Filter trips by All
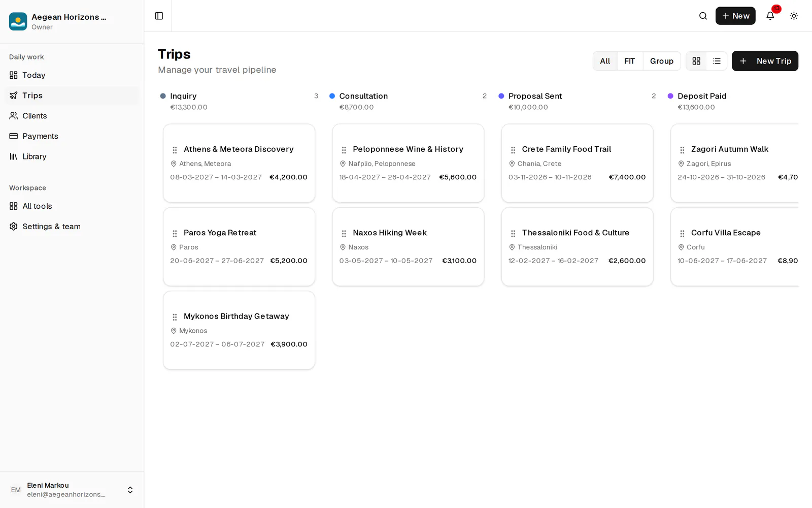This screenshot has width=812, height=508. click(x=605, y=61)
